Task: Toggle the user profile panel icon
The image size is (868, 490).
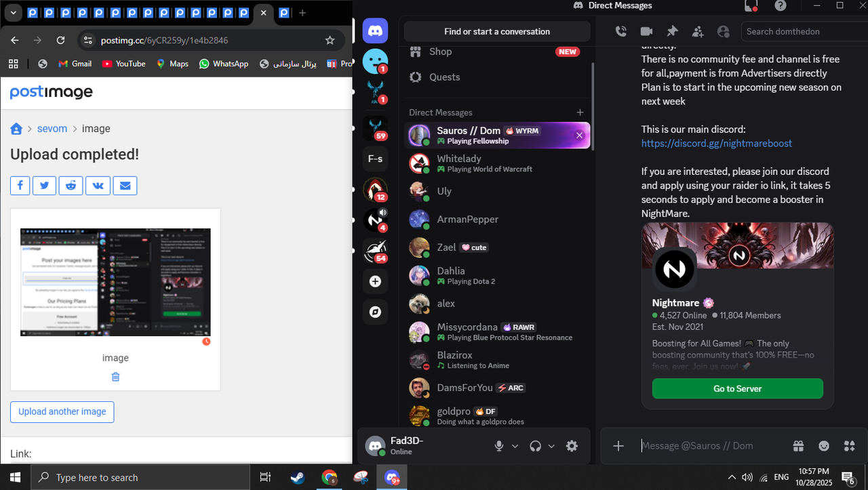Action: pos(723,31)
